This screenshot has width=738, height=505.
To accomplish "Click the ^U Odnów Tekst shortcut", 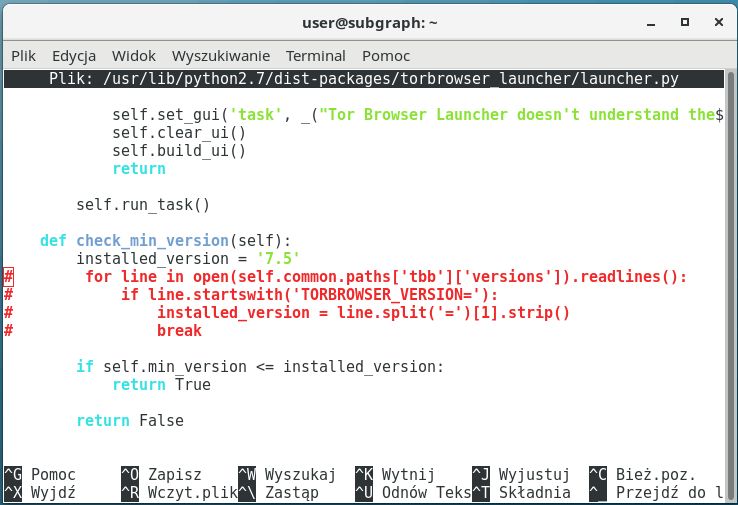I will tap(413, 493).
